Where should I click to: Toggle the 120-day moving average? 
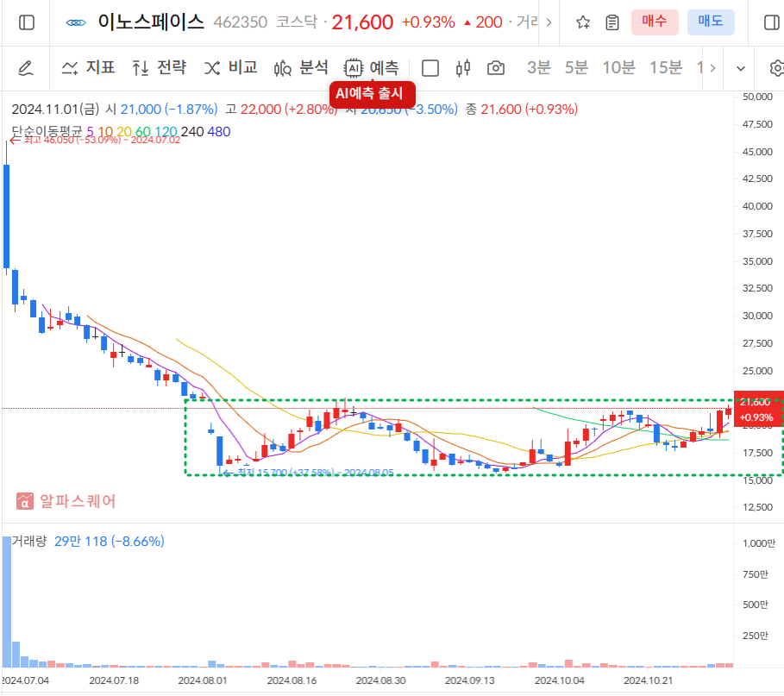click(x=166, y=132)
